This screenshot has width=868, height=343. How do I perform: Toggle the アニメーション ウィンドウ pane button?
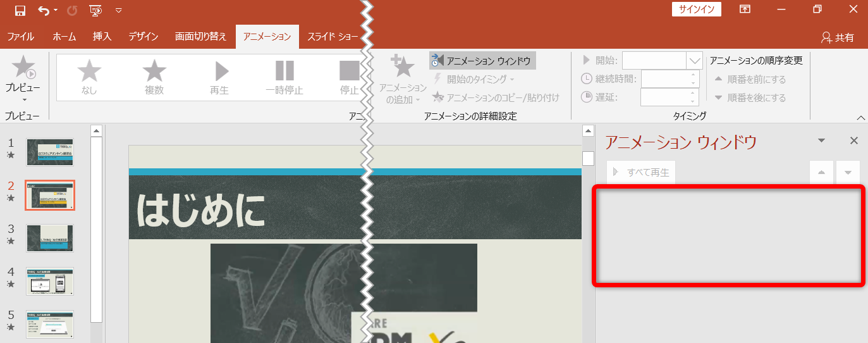(482, 61)
